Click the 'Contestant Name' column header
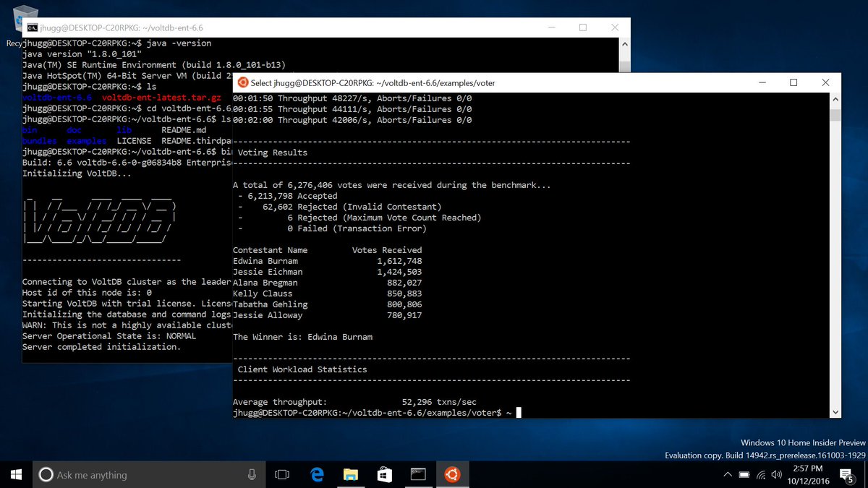This screenshot has height=488, width=868. pyautogui.click(x=270, y=250)
